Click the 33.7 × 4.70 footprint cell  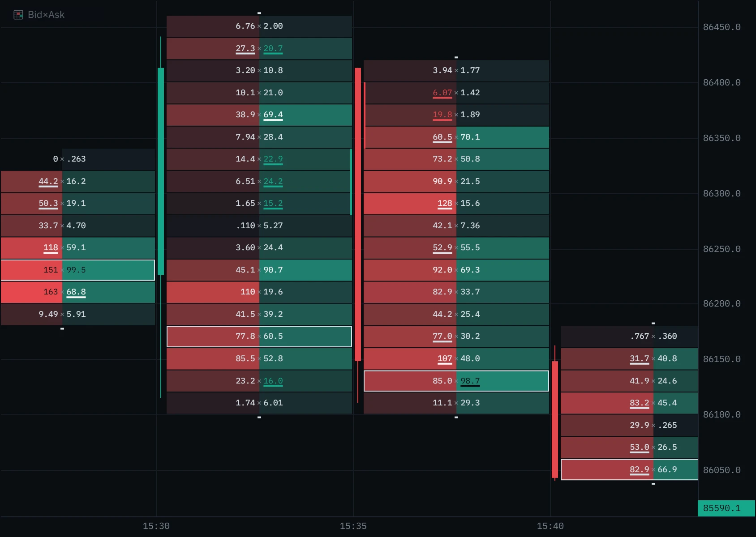(78, 226)
